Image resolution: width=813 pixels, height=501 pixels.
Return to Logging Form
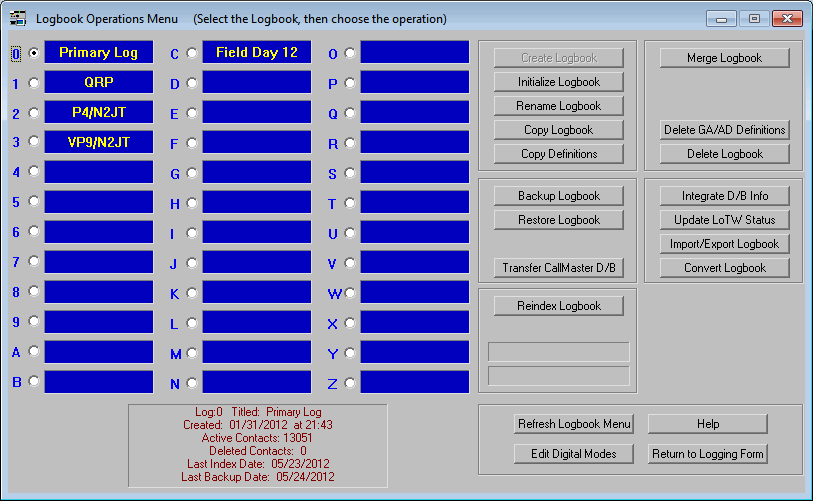(x=707, y=454)
